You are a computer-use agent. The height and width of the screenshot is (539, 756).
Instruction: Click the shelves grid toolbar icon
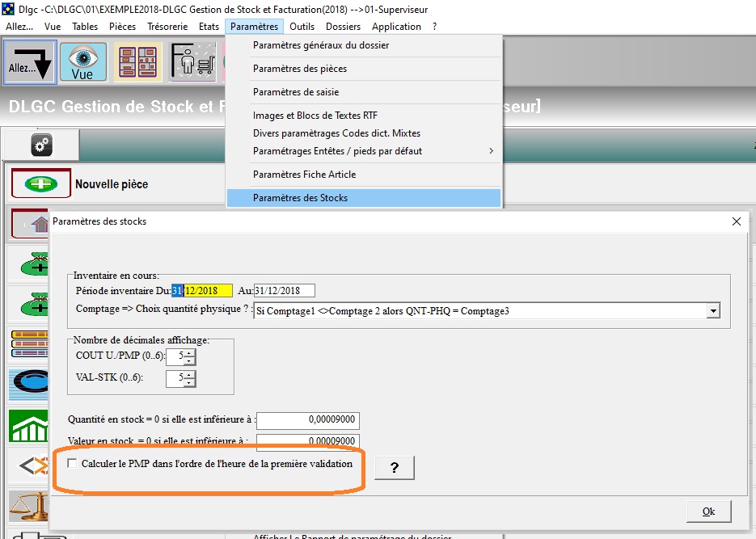[137, 62]
